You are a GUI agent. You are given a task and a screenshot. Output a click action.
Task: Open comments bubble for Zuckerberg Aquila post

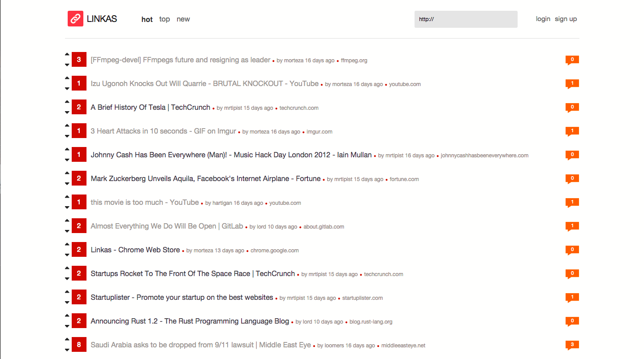pyautogui.click(x=572, y=179)
